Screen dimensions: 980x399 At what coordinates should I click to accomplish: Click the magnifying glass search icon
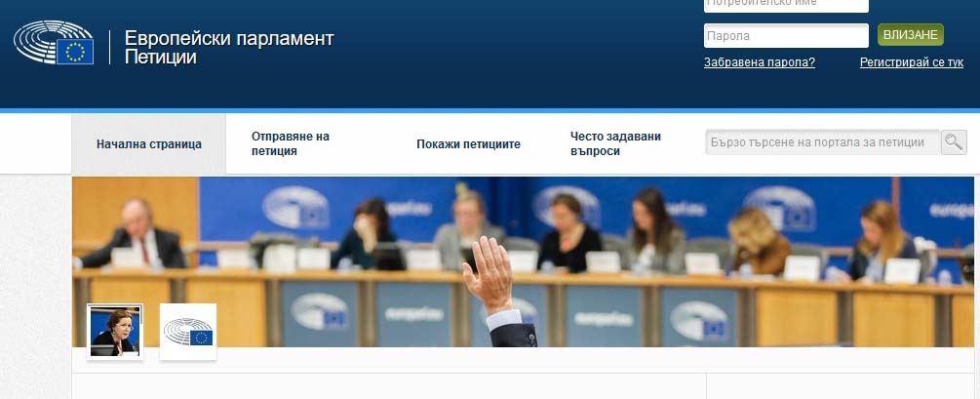[954, 142]
